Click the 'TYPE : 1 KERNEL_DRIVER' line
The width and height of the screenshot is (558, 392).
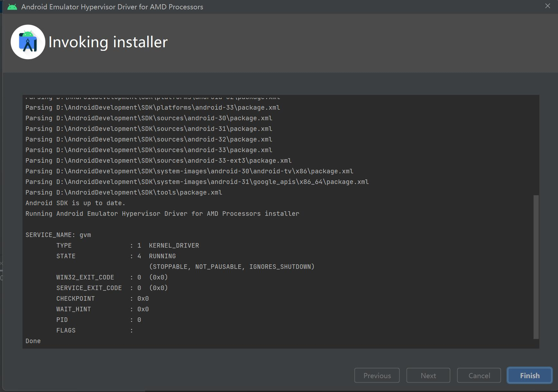[x=128, y=245]
